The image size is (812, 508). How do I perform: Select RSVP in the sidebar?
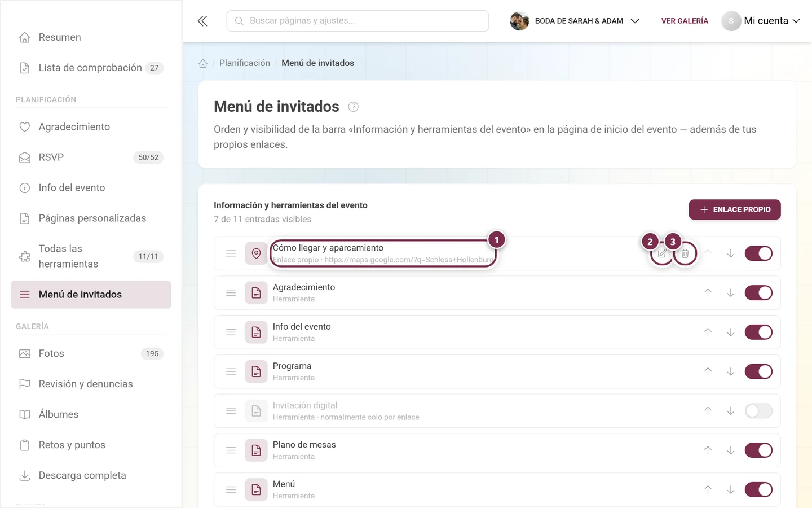[91, 157]
